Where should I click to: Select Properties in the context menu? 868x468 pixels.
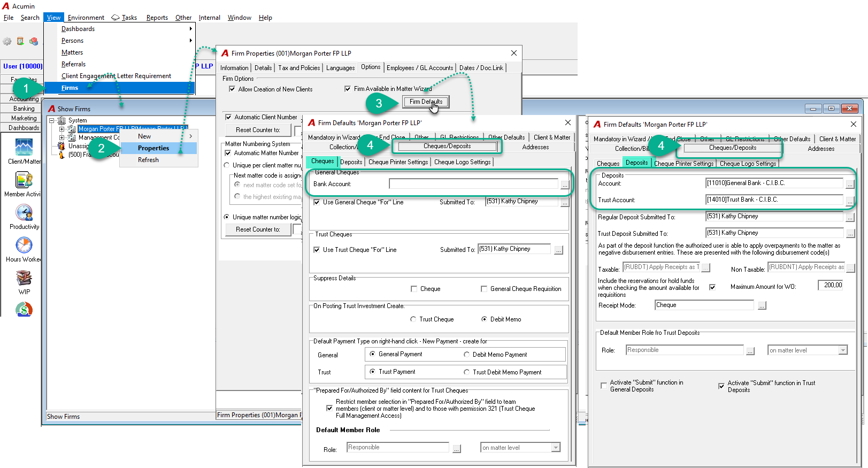click(159, 148)
